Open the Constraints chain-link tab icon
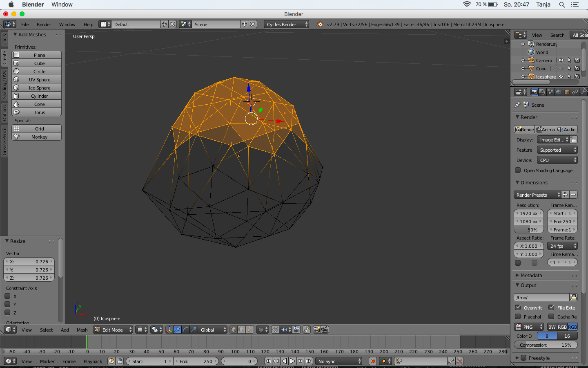The width and height of the screenshot is (588, 368). pos(575,92)
